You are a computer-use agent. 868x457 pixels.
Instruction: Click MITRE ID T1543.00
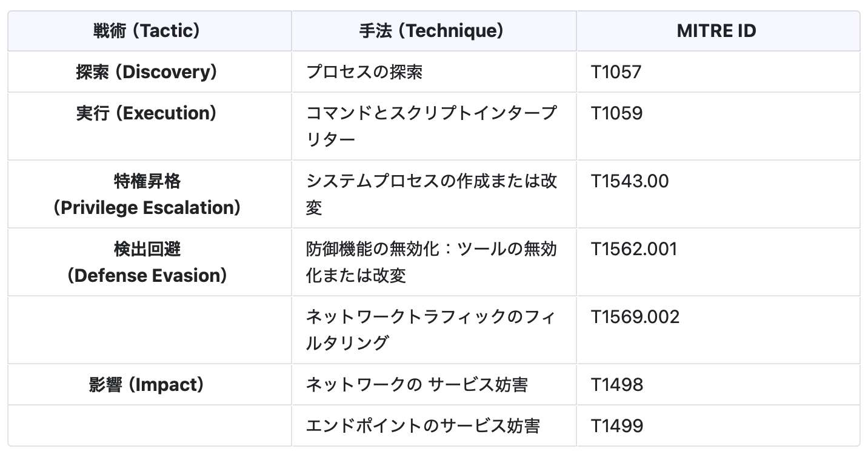click(630, 181)
